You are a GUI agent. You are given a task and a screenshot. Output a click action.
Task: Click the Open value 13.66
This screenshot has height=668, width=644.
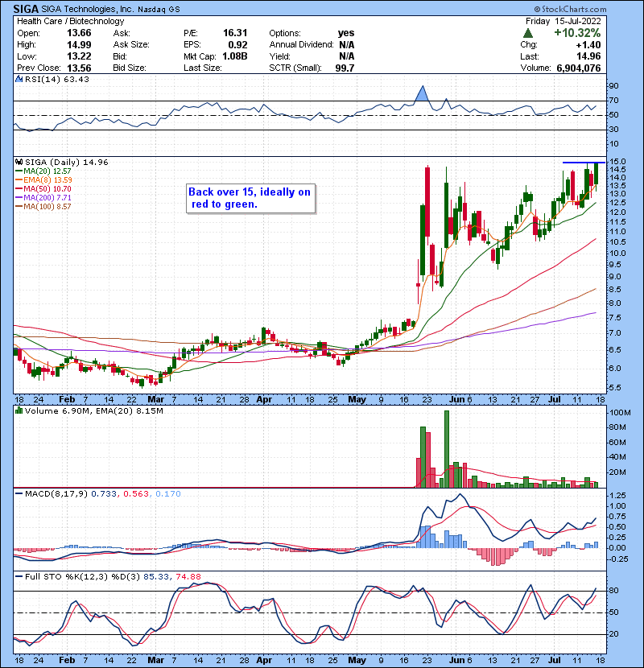pos(79,33)
